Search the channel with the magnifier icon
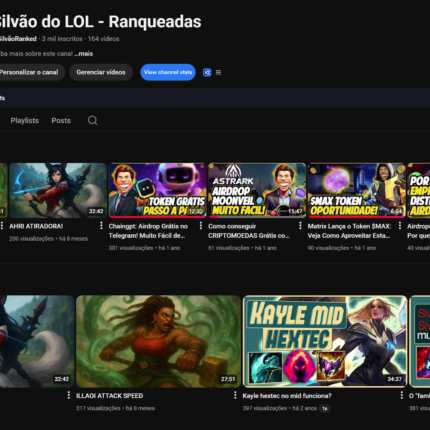This screenshot has height=430, width=430. click(93, 120)
